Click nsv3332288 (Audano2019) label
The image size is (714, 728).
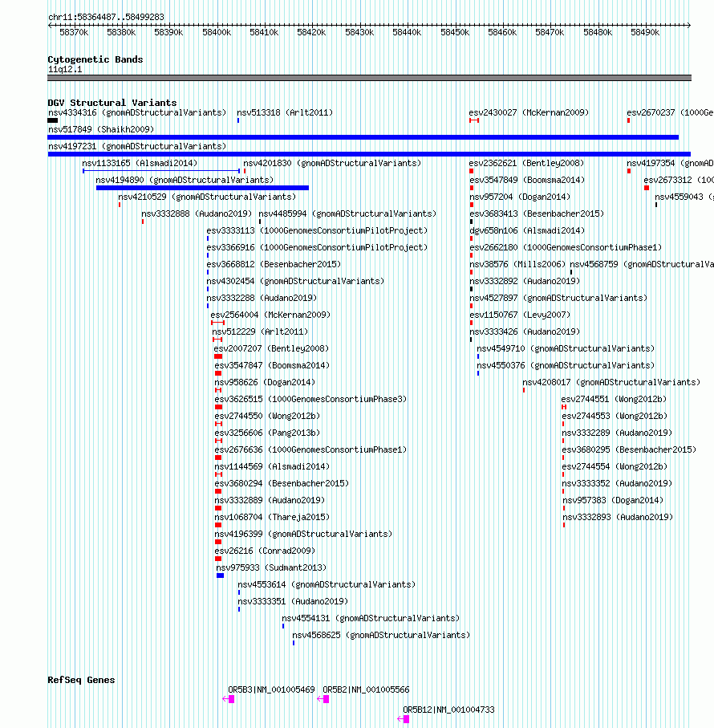[262, 298]
